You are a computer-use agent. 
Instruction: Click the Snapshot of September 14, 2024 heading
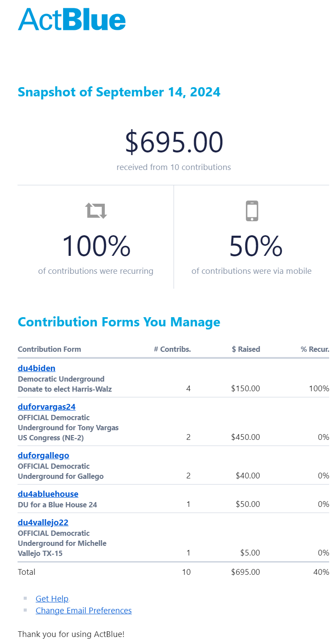[x=119, y=92]
